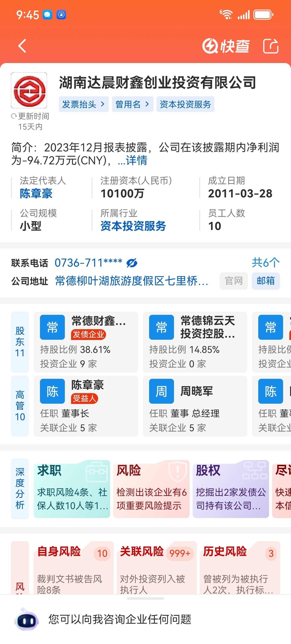Tap battery status icon
This screenshot has width=291, height=644.
(x=263, y=15)
